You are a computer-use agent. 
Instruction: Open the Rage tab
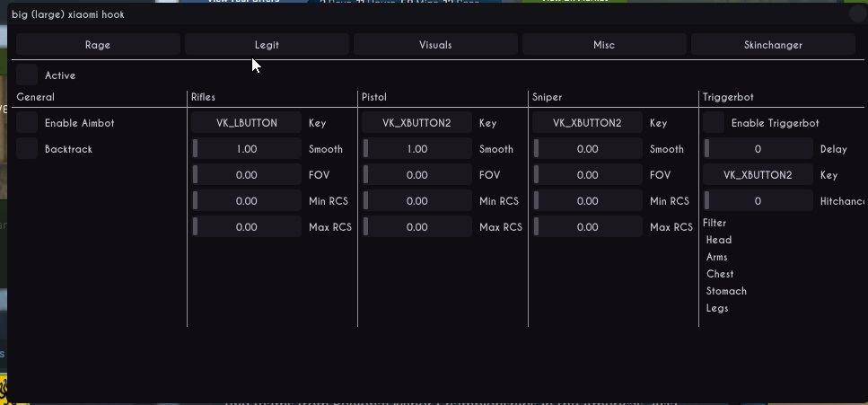tap(98, 45)
